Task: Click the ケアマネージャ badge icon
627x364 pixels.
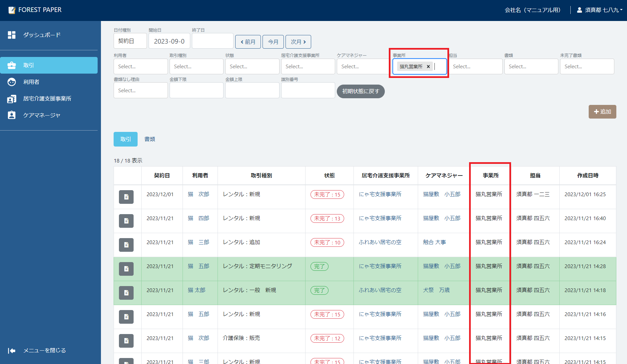Action: coord(12,115)
